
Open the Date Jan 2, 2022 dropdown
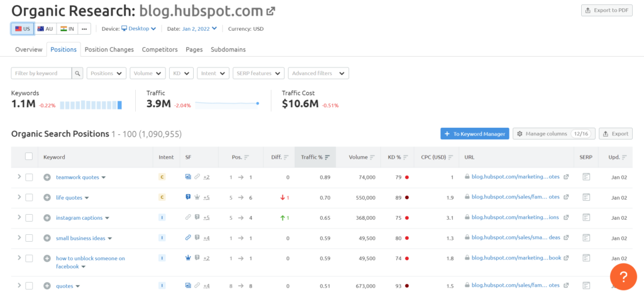tap(199, 29)
